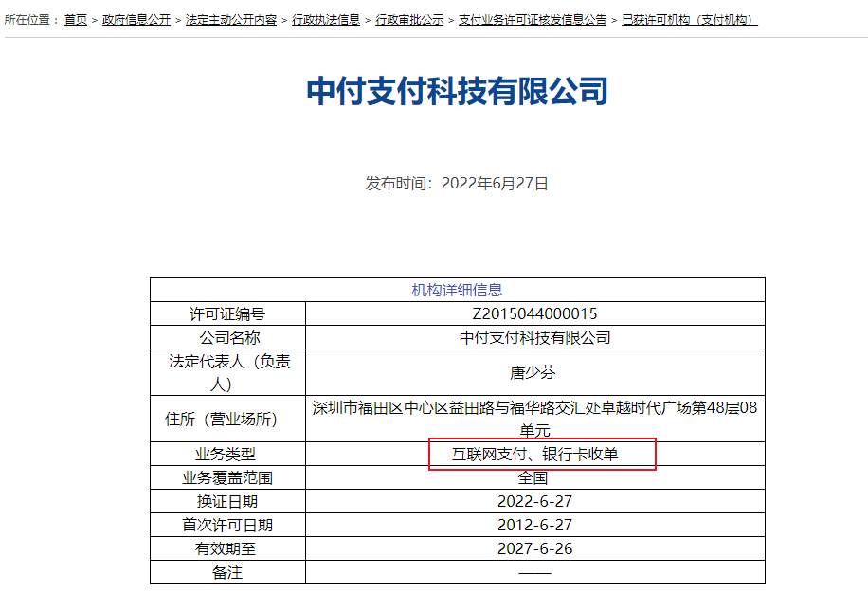Open 法定主动公开内容 breadcrumb link
868x608 pixels.
(x=231, y=20)
